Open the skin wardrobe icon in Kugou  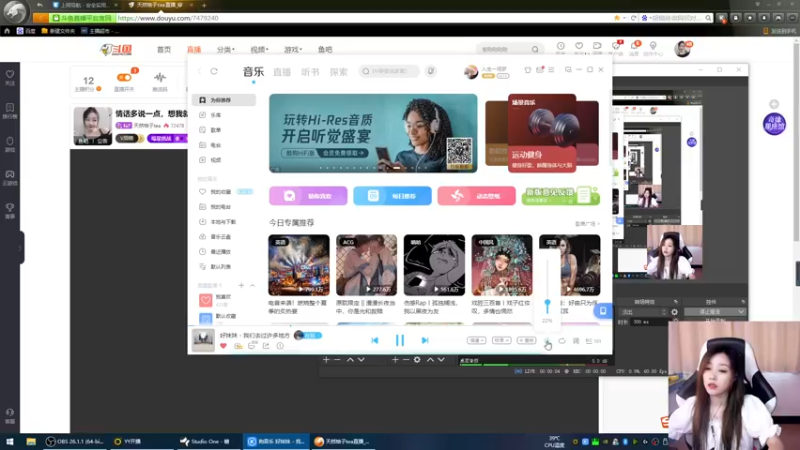(x=528, y=70)
